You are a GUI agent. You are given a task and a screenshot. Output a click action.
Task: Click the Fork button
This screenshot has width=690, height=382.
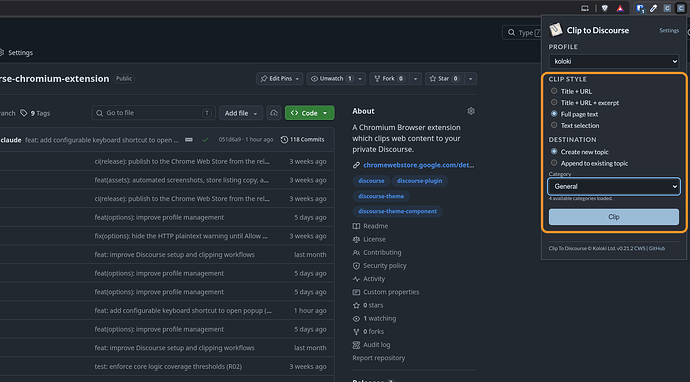[389, 78]
